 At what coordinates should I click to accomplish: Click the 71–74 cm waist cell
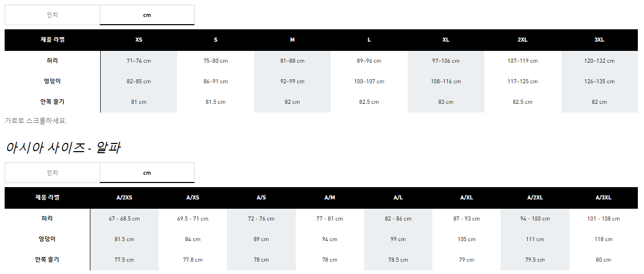[x=139, y=61]
